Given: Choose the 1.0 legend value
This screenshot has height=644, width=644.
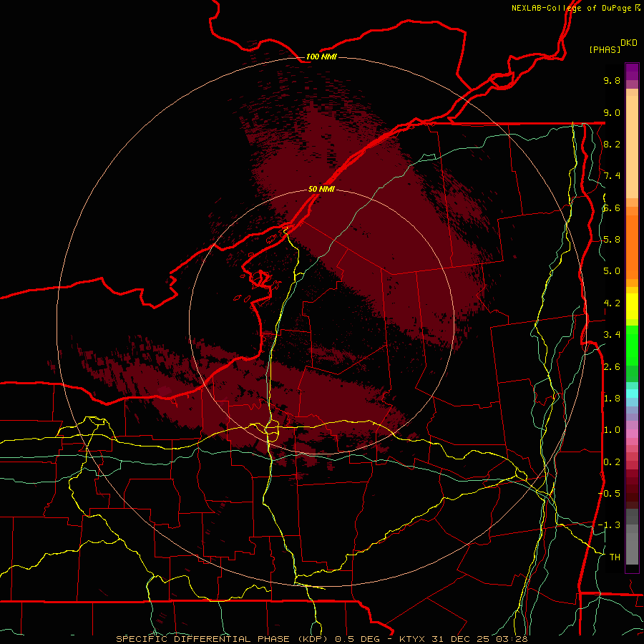Looking at the screenshot, I should [612, 430].
